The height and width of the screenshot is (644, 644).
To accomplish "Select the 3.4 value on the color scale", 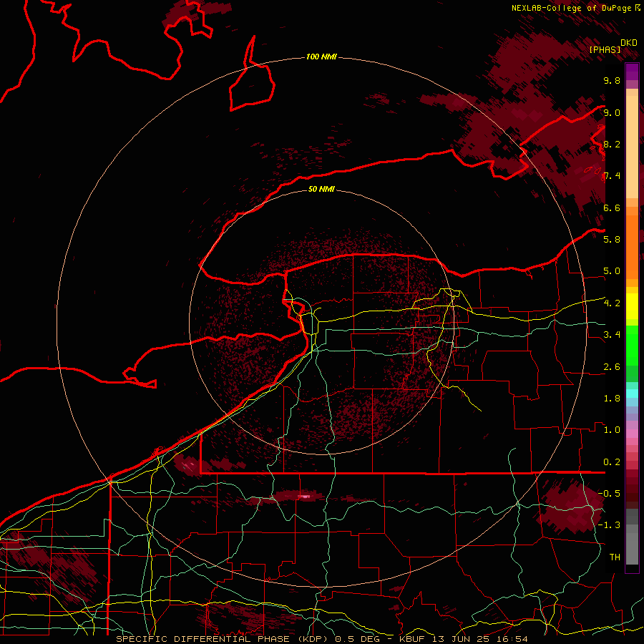I will tap(612, 335).
